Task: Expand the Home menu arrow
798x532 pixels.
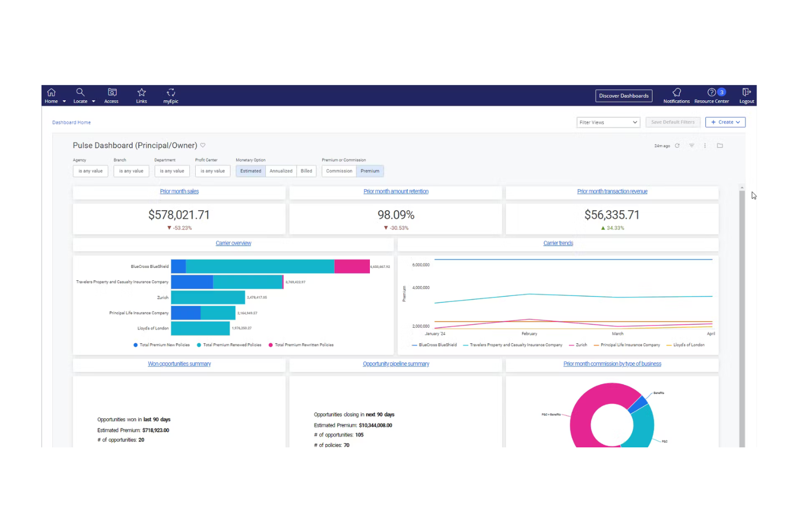Action: point(64,101)
